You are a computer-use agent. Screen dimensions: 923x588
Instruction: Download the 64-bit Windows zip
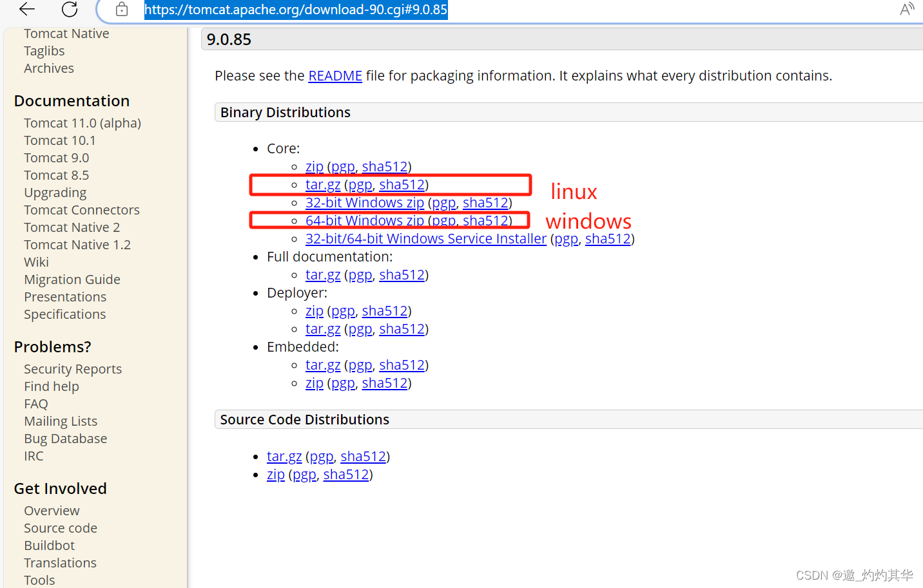point(365,220)
